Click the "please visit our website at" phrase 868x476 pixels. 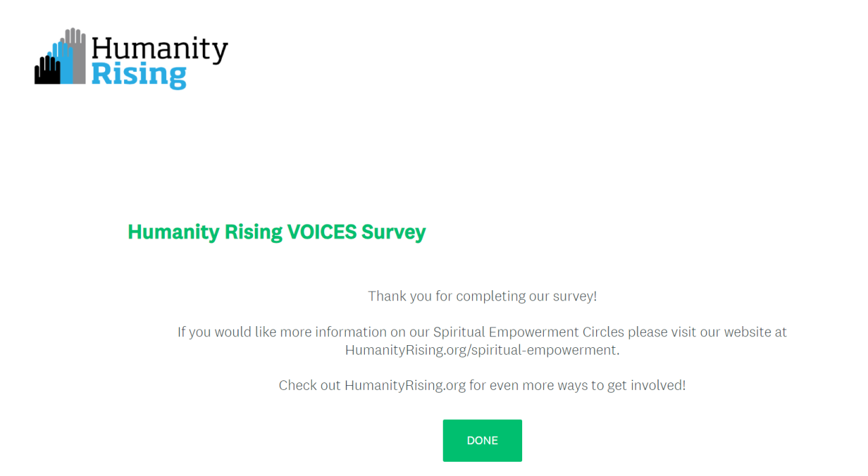707,332
